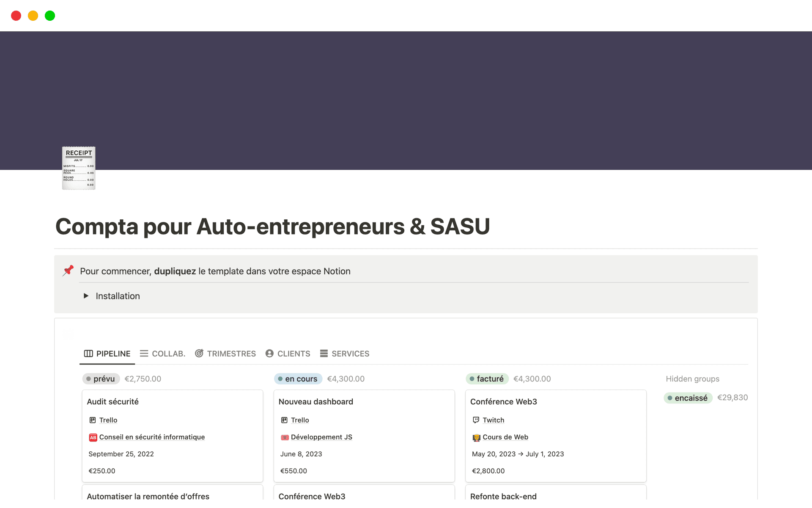The width and height of the screenshot is (812, 508).
Task: Show the Hidden groups section
Action: tap(692, 378)
